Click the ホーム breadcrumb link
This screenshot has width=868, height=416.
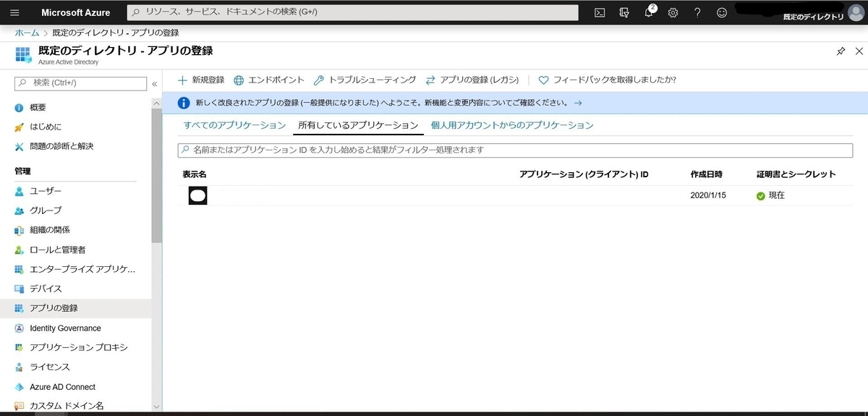coord(27,33)
